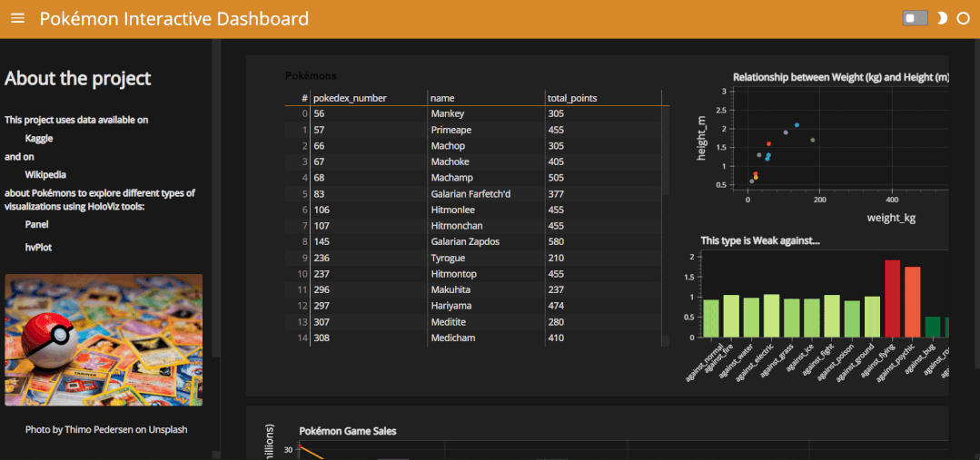Click total points value 505

pyautogui.click(x=603, y=178)
